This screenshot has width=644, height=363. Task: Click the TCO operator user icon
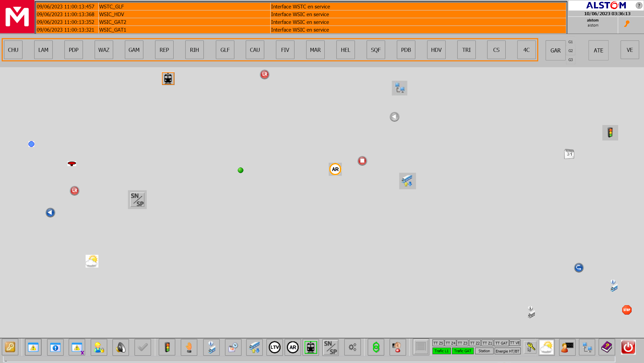point(567,348)
